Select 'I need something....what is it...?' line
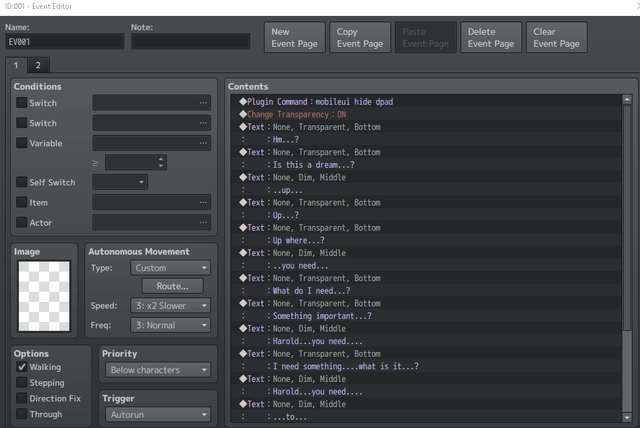 click(x=426, y=366)
